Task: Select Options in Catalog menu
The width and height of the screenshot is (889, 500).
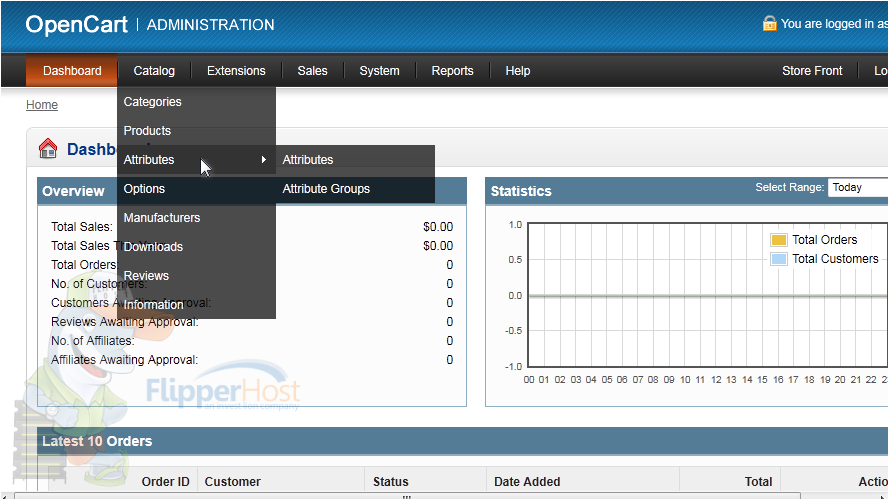Action: [x=196, y=189]
